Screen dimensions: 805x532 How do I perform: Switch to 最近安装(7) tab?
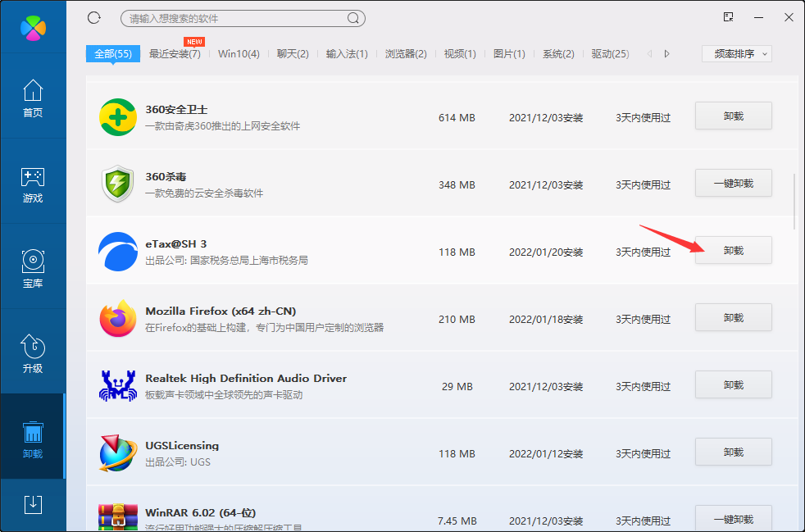pos(175,54)
